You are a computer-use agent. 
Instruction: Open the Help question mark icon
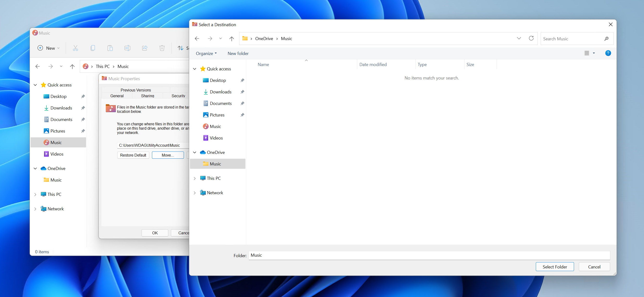coord(608,53)
